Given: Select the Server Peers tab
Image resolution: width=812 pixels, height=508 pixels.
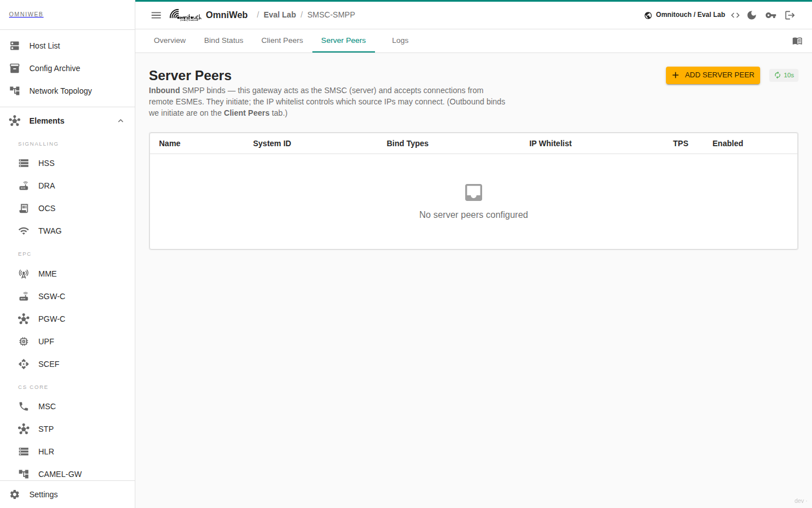Looking at the screenshot, I should click(343, 41).
